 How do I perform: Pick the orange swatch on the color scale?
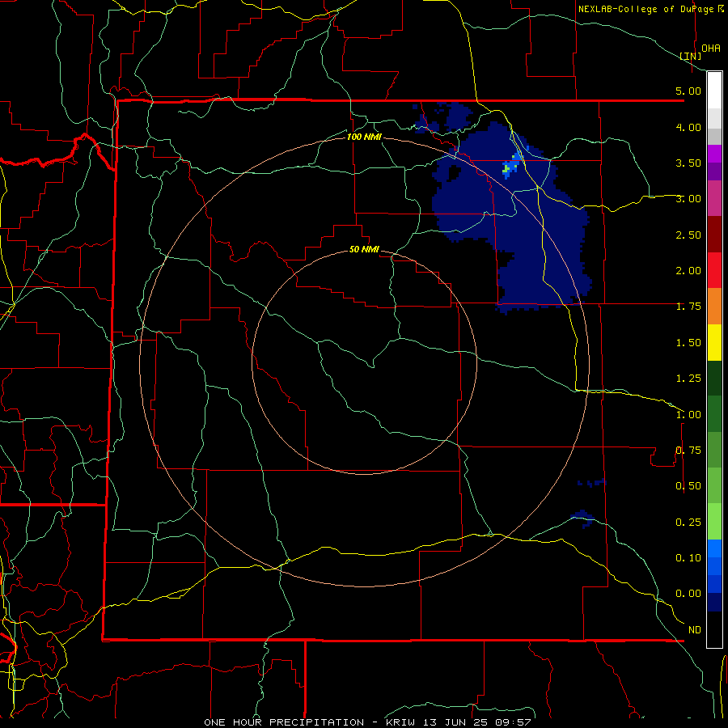(714, 306)
